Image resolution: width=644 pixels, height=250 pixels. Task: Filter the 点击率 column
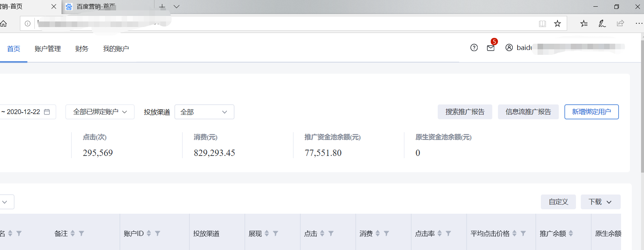448,233
